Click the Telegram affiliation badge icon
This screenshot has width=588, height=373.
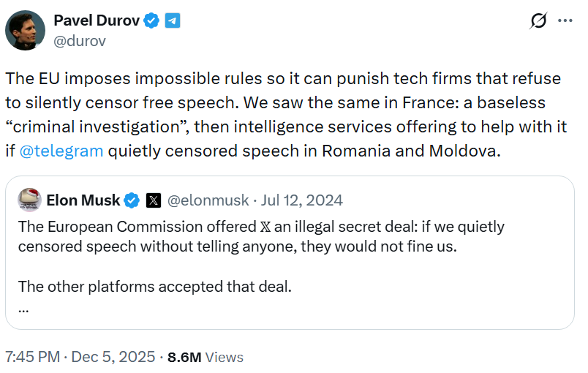coord(172,21)
